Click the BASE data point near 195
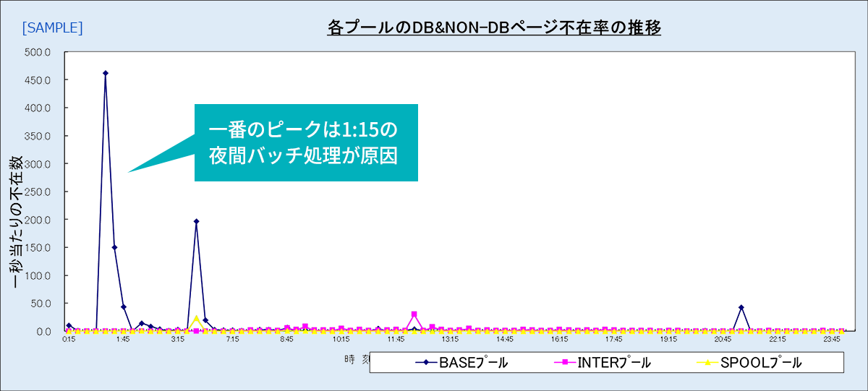The image size is (868, 391). coord(196,222)
